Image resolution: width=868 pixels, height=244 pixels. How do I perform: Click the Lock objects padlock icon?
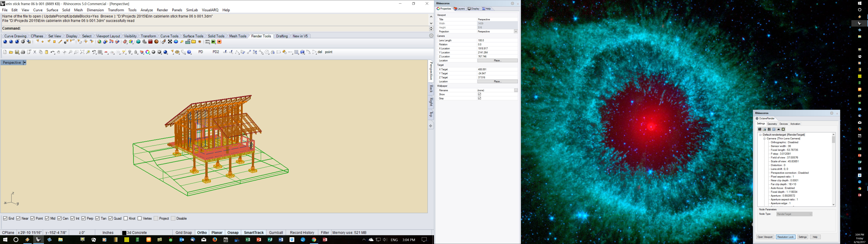136,52
